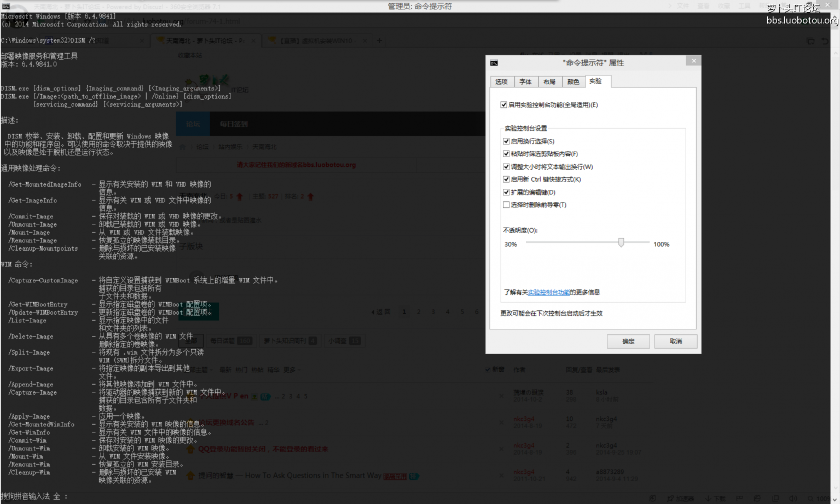Switch to the 字体 tab
This screenshot has width=840, height=504.
pos(525,82)
